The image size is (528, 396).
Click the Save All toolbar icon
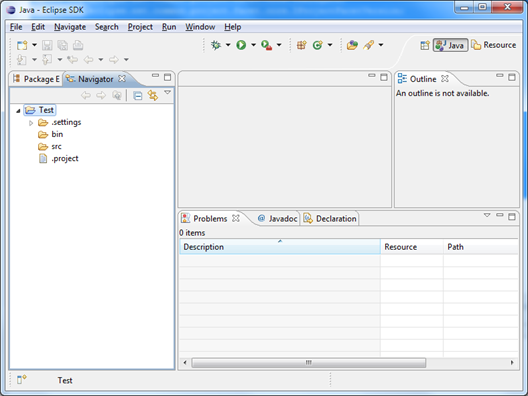click(62, 45)
